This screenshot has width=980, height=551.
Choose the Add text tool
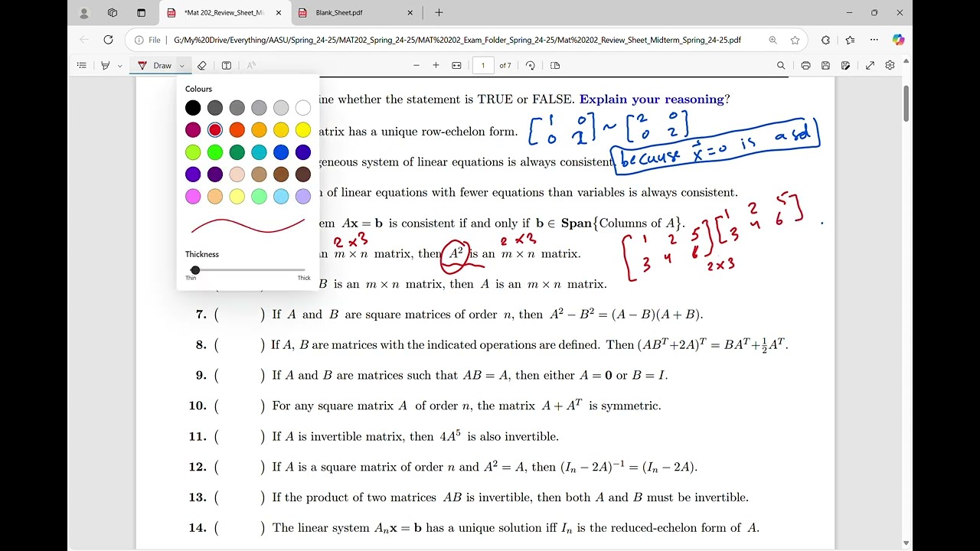(x=227, y=66)
